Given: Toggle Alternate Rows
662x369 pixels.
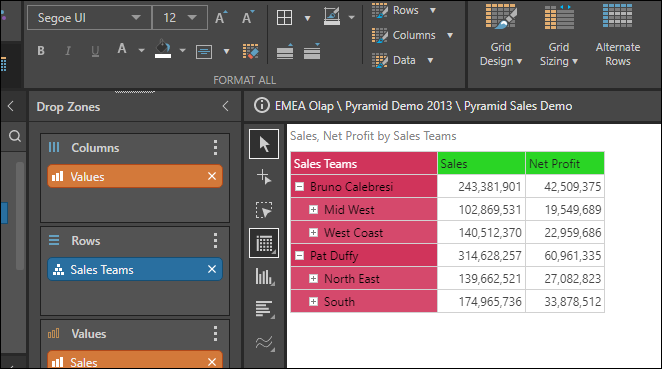Looking at the screenshot, I should [x=618, y=35].
